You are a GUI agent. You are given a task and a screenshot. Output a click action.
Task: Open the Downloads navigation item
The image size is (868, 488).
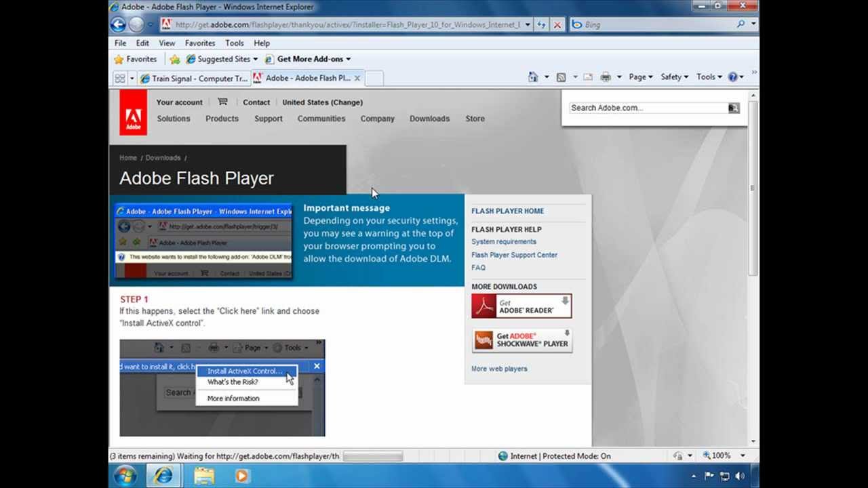429,119
